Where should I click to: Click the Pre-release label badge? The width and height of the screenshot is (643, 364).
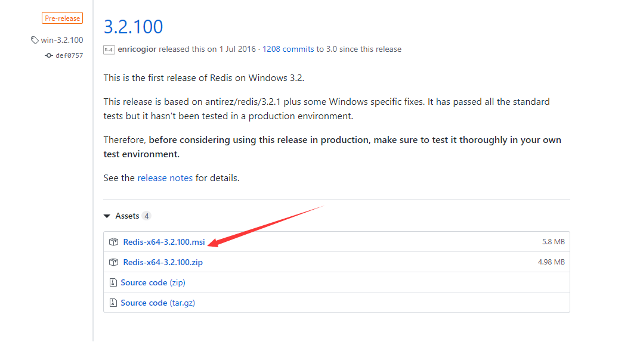coord(62,18)
